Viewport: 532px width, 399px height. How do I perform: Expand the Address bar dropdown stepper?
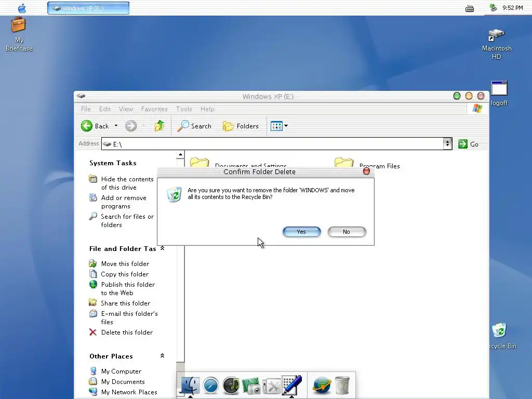coord(447,144)
